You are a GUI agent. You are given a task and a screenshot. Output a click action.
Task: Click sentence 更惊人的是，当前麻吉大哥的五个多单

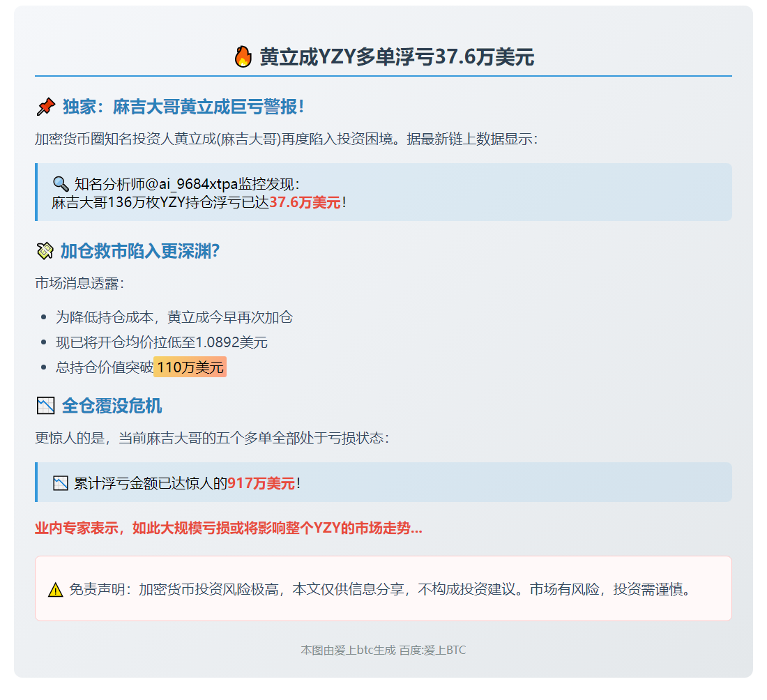(212, 438)
